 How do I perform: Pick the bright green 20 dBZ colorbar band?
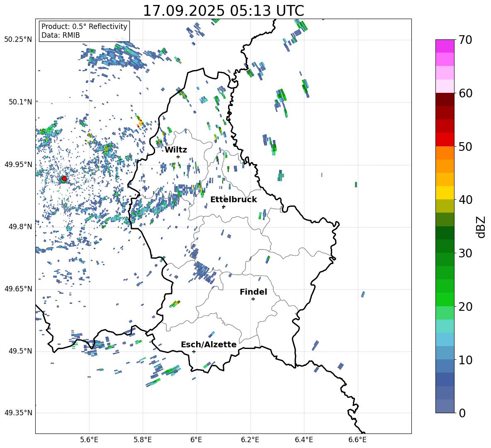pyautogui.click(x=445, y=299)
